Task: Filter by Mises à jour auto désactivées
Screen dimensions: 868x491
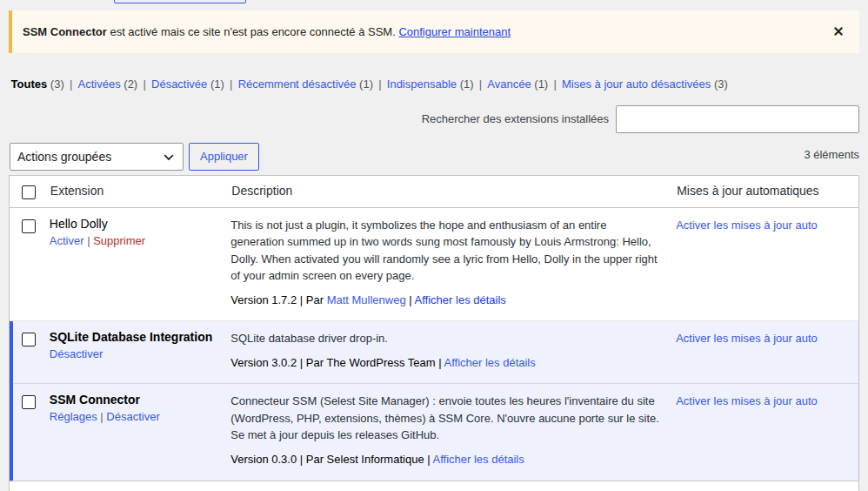Action: click(x=636, y=84)
